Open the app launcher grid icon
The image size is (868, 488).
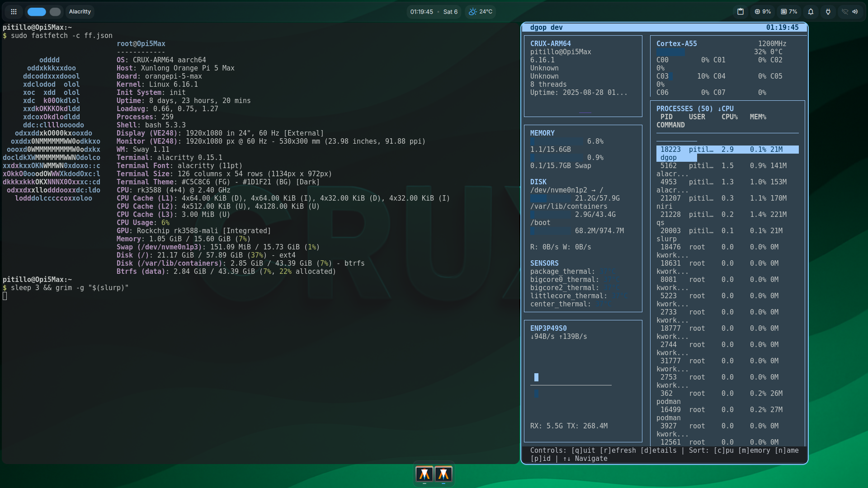point(14,12)
